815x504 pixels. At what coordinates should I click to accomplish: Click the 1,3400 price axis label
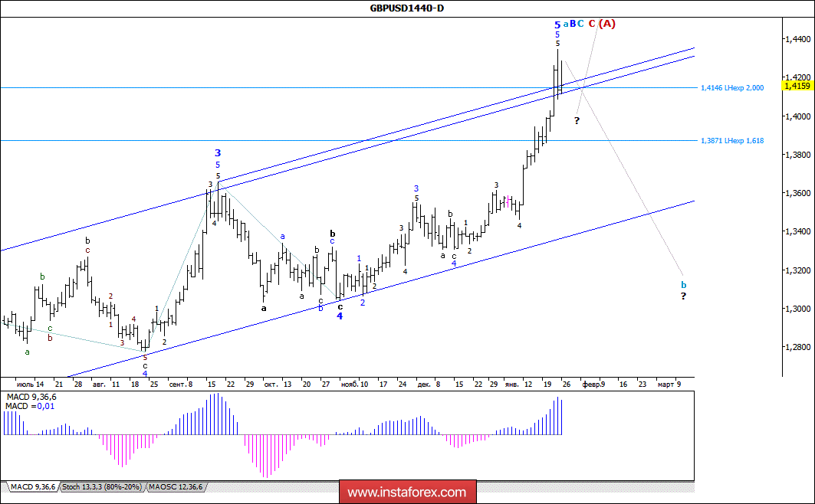tap(798, 231)
